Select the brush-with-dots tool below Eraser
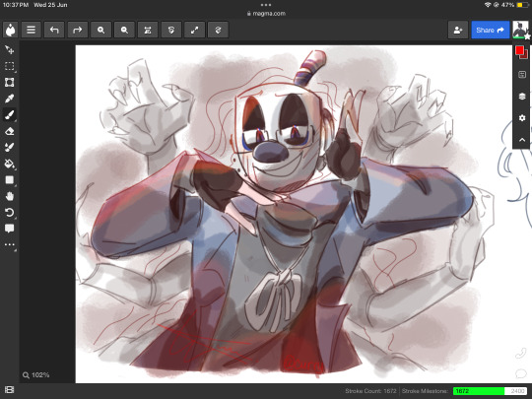Viewport: 532px width, 399px height. (x=10, y=147)
